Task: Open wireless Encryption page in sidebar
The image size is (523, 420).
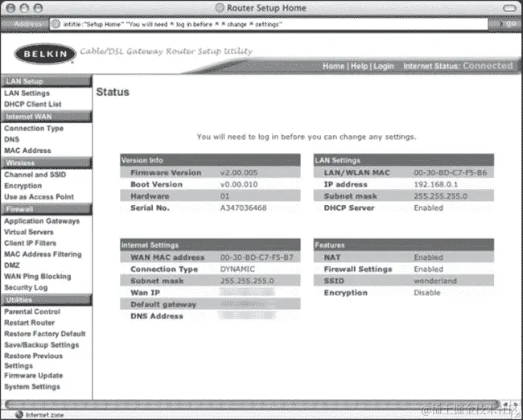Action: (23, 186)
